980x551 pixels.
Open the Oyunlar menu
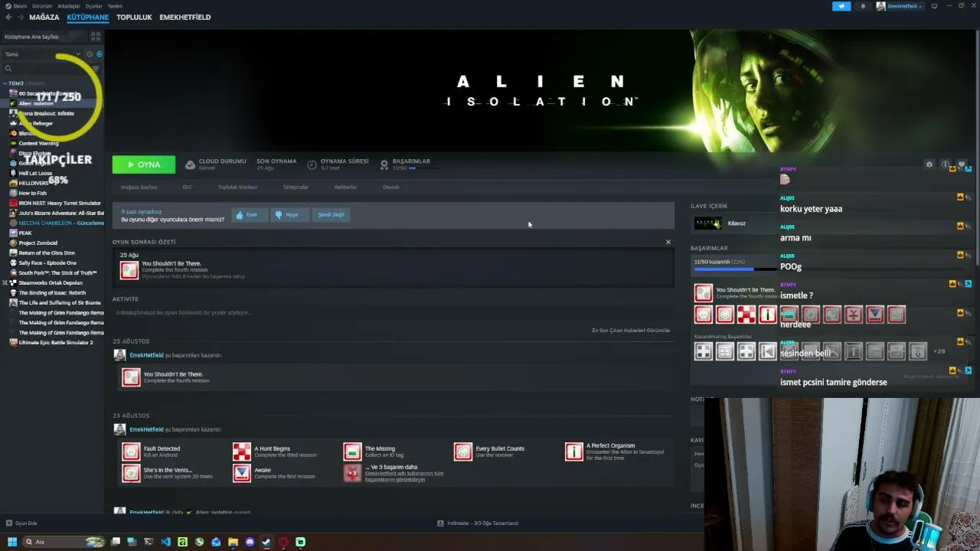pos(93,5)
